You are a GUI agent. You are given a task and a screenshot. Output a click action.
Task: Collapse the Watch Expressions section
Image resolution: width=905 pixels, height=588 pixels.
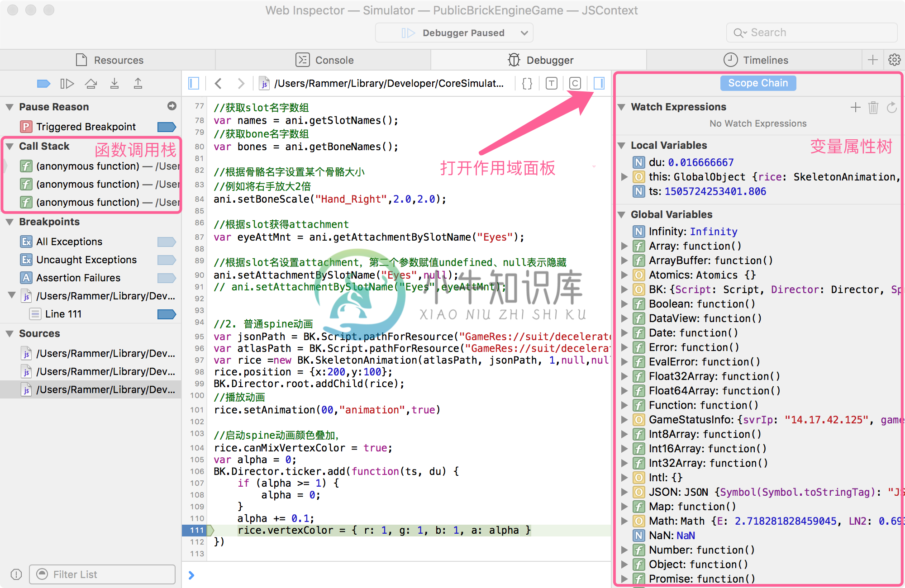[x=622, y=107]
